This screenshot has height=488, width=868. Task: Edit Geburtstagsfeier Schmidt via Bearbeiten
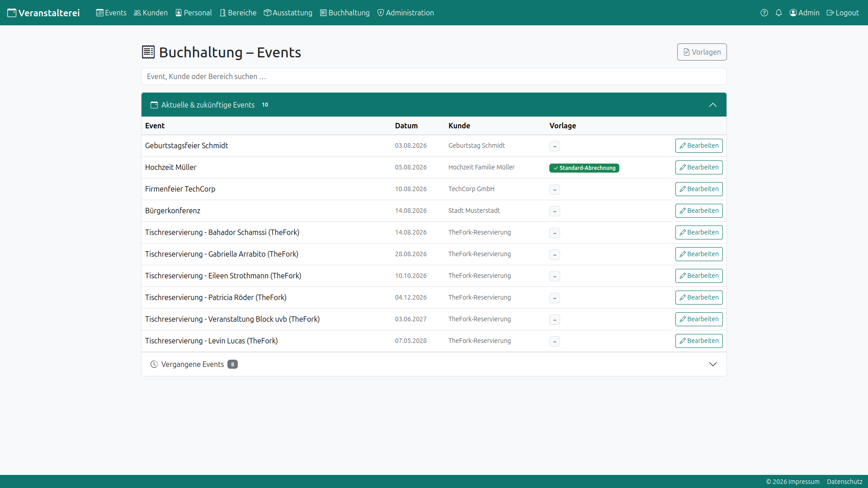click(x=699, y=145)
